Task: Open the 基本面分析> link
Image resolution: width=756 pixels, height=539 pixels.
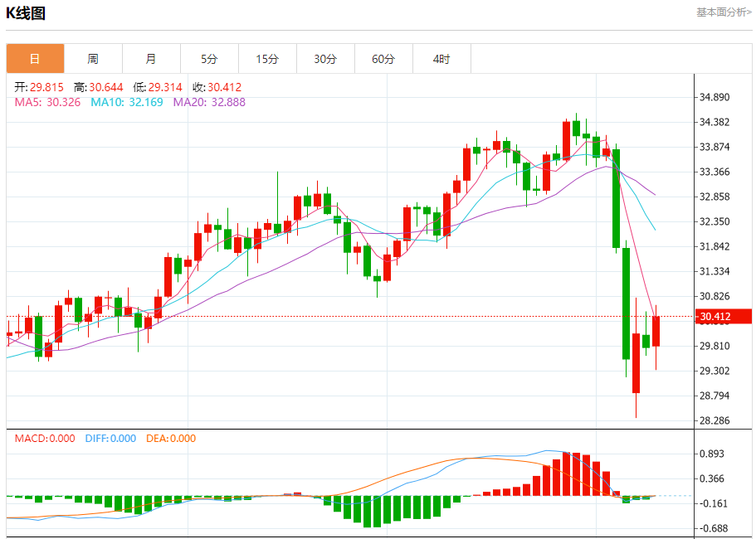Action: pyautogui.click(x=724, y=12)
